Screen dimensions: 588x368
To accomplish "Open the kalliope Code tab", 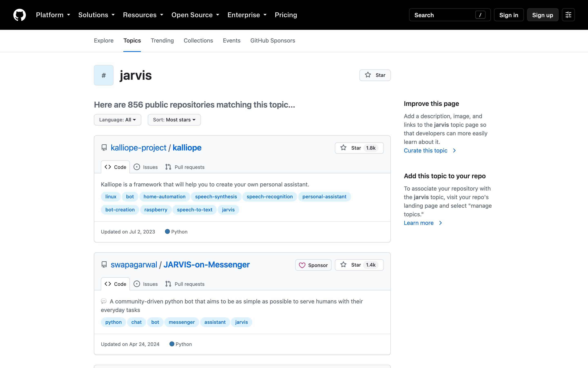I will pyautogui.click(x=115, y=167).
